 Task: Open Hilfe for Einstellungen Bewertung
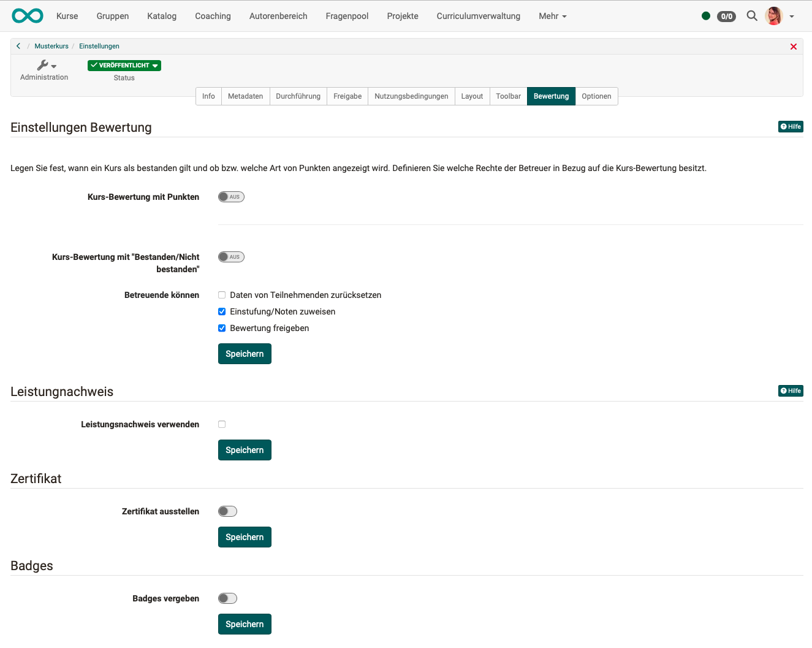pos(790,126)
